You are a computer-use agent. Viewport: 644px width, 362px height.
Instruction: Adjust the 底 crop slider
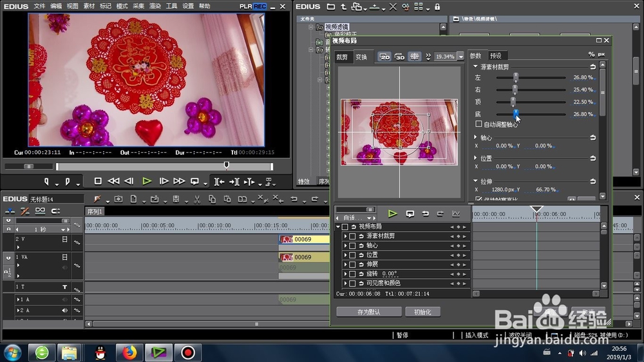tap(516, 113)
